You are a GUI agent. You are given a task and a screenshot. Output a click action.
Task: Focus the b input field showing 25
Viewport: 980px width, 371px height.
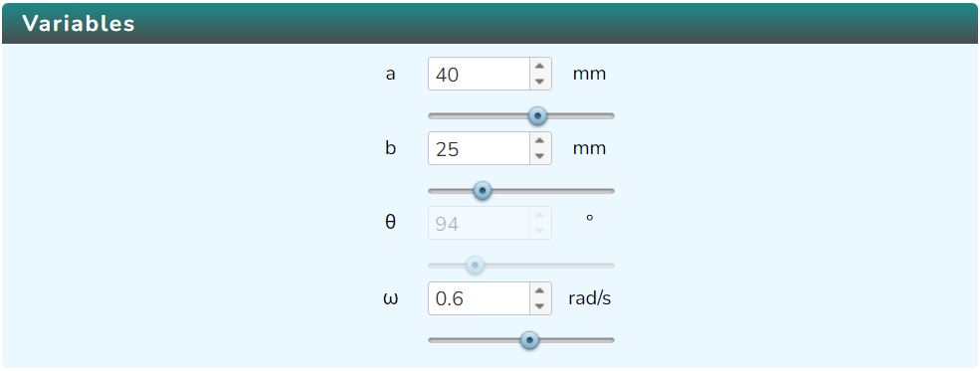480,148
